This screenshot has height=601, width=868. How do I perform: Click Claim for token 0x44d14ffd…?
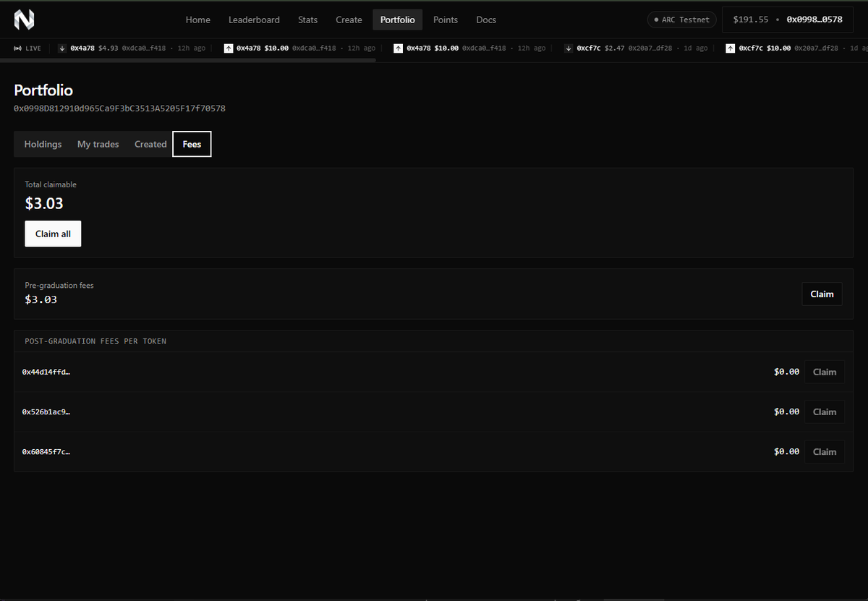coord(824,372)
